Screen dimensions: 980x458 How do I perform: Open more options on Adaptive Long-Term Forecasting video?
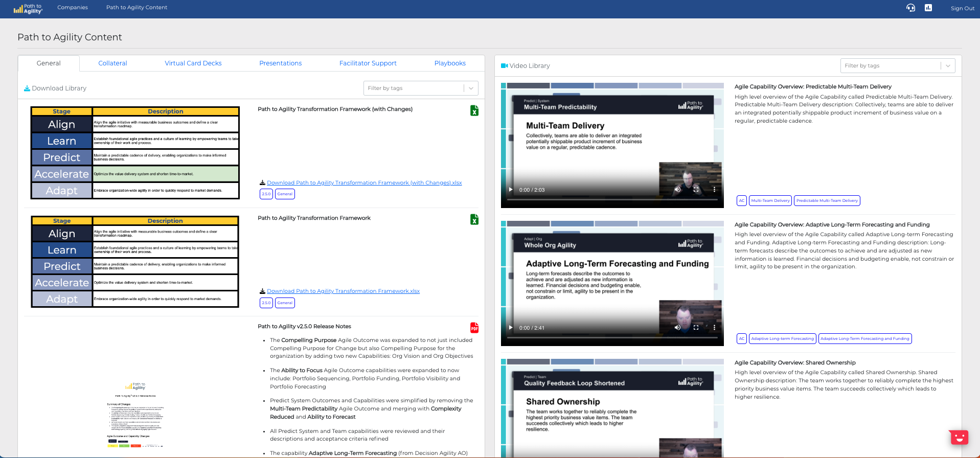(x=714, y=328)
